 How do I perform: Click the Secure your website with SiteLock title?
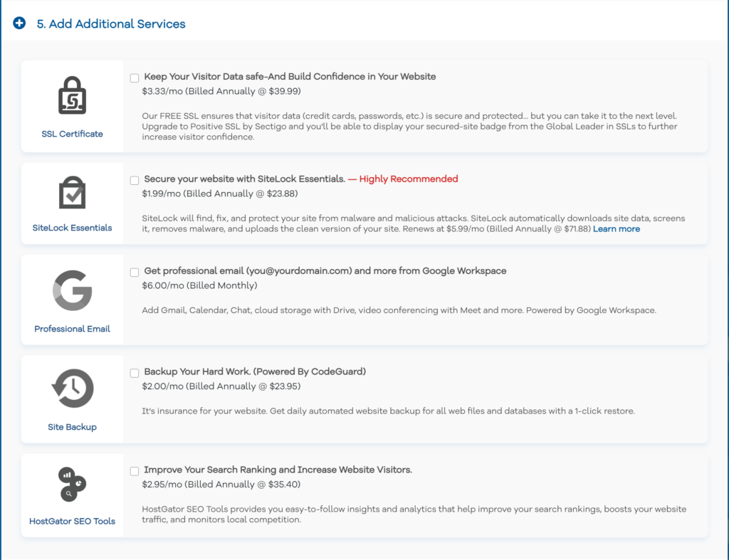[245, 179]
